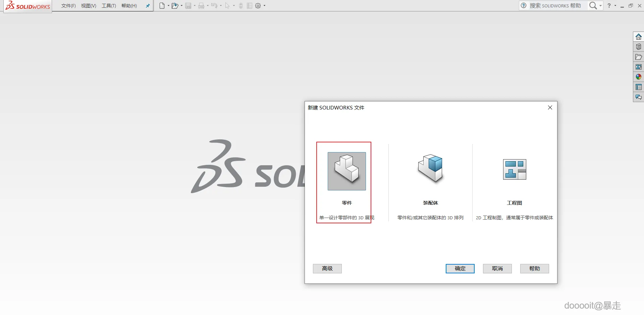Viewport: 644px width, 315px height.
Task: Pin the menu bar with the pushpin
Action: coord(148,6)
